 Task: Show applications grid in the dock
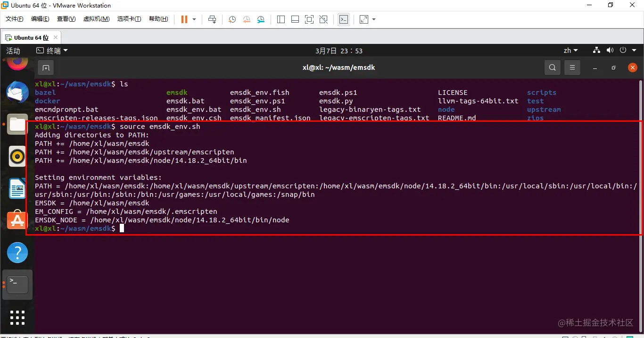tap(17, 317)
